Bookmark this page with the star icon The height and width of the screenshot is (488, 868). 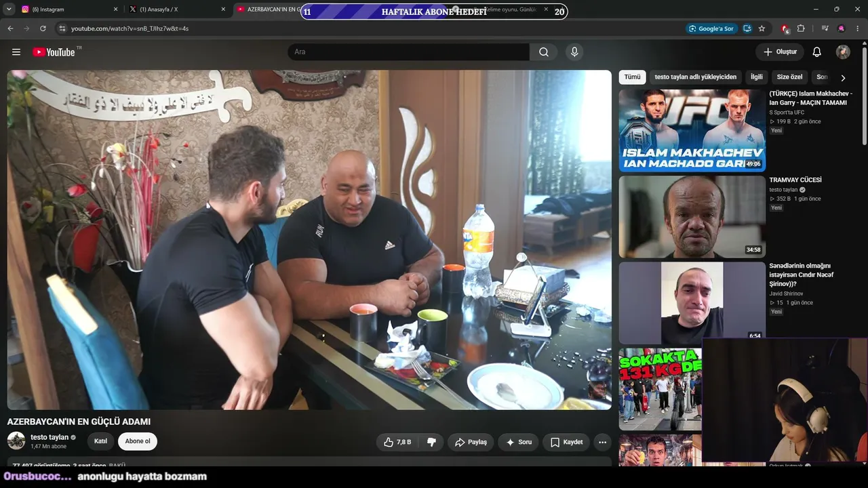pyautogui.click(x=762, y=28)
